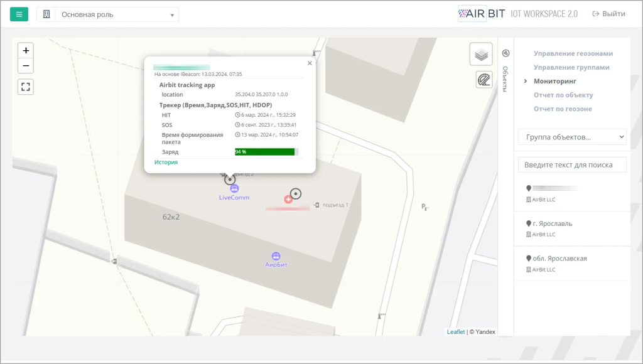The height and width of the screenshot is (364, 643).
Task: Open the map layers control
Action: tap(481, 55)
